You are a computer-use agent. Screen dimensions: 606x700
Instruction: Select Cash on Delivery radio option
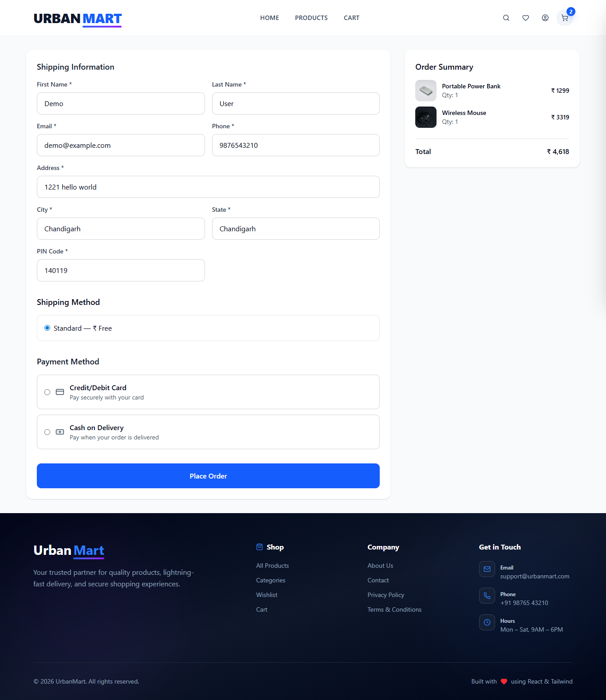pos(47,432)
